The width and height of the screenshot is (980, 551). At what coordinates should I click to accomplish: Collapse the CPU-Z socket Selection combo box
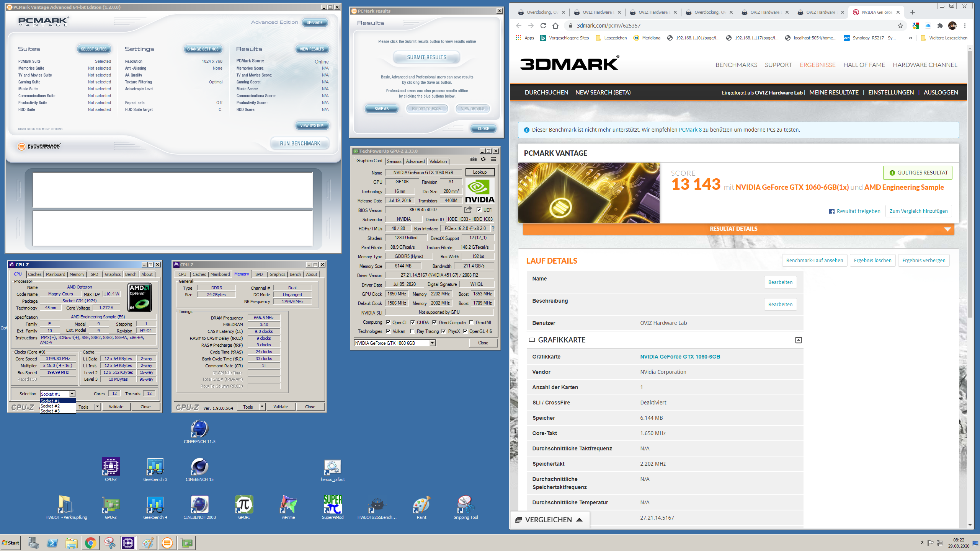point(72,394)
